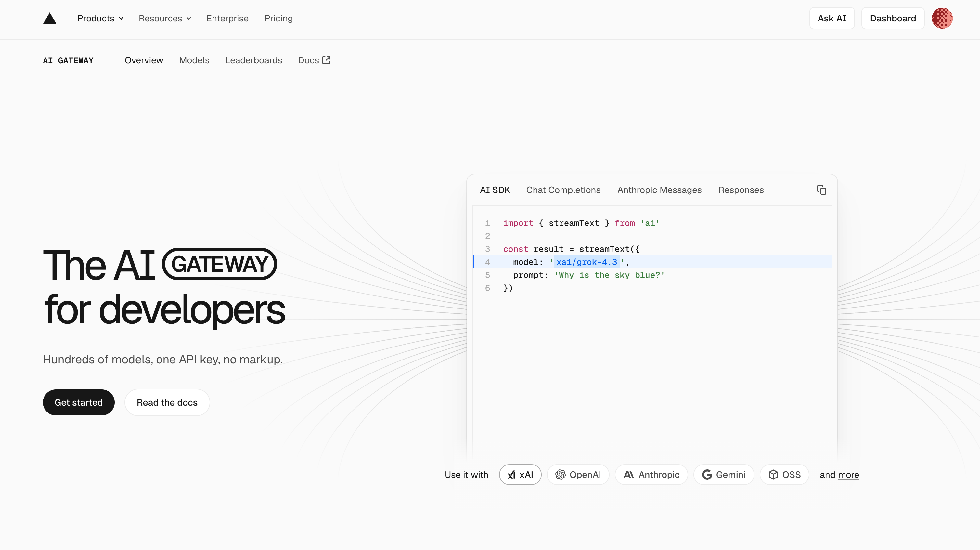980x550 pixels.
Task: Open the Models page
Action: (194, 60)
